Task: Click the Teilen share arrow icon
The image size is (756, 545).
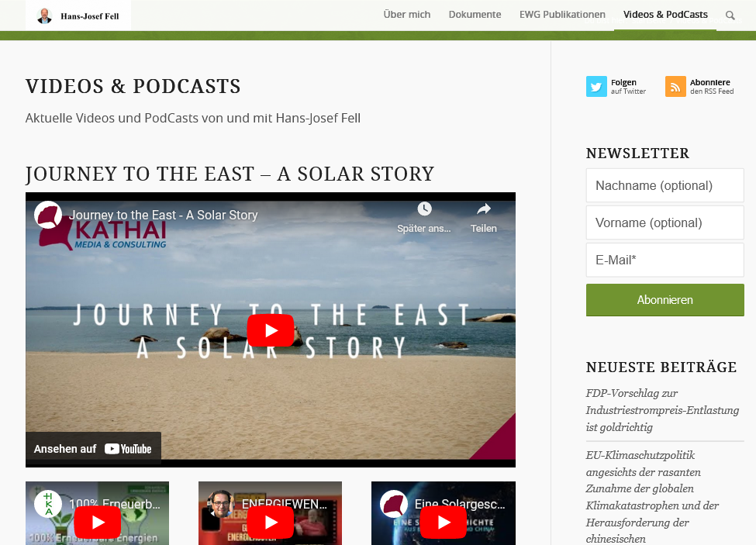Action: 484,209
